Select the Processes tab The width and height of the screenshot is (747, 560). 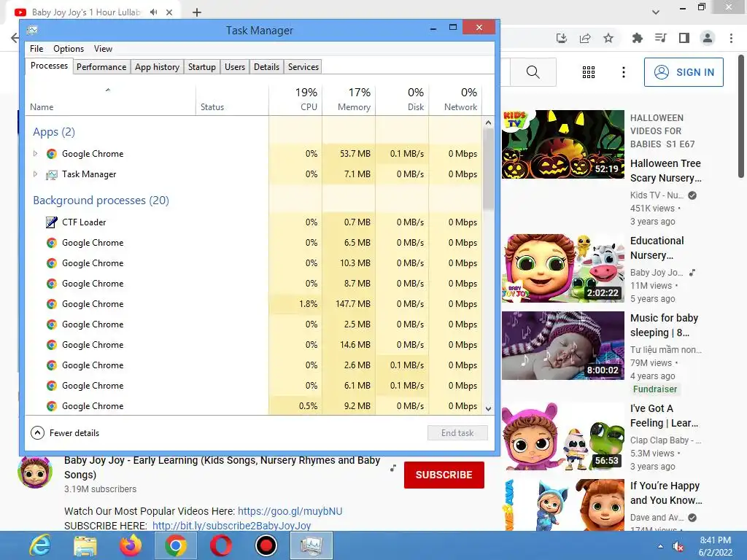coord(49,66)
